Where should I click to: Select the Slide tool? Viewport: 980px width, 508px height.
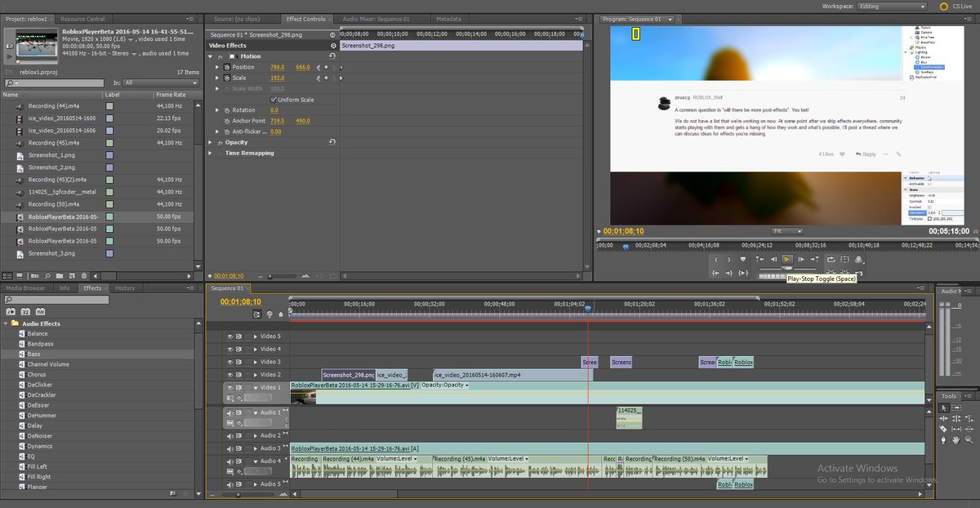(x=969, y=430)
